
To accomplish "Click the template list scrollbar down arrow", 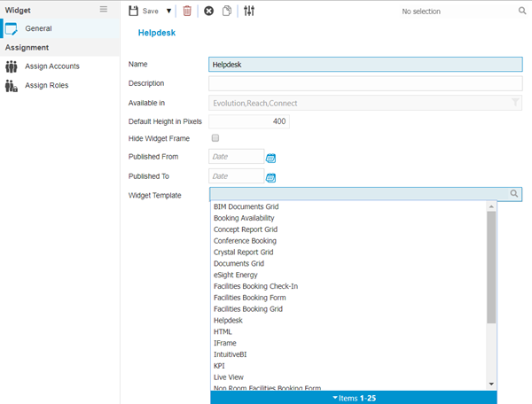I will pos(492,384).
